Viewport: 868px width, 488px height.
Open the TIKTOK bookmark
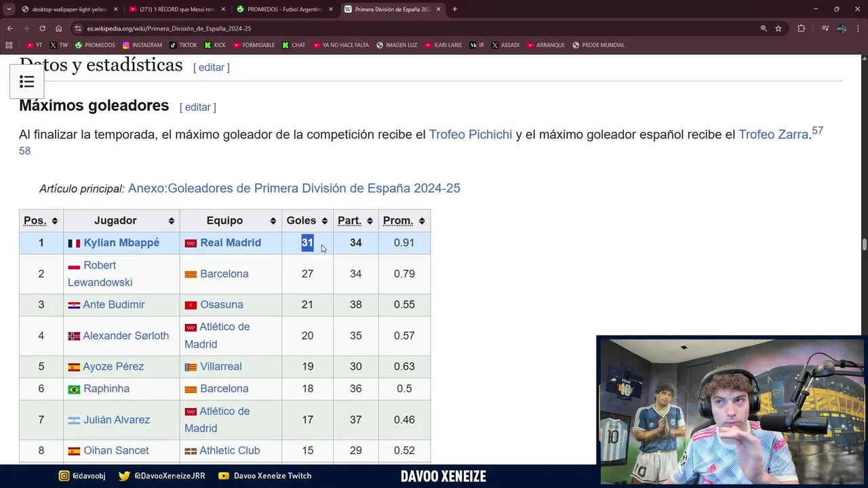point(183,45)
